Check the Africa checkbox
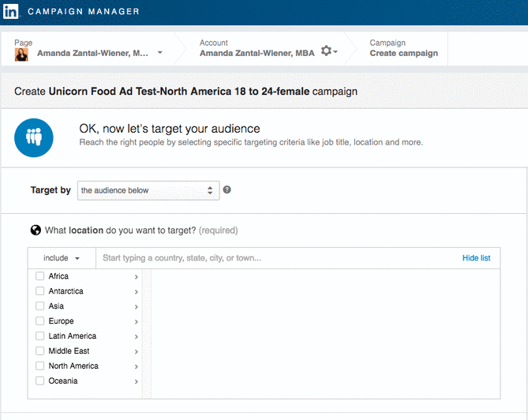The width and height of the screenshot is (528, 420). 40,276
